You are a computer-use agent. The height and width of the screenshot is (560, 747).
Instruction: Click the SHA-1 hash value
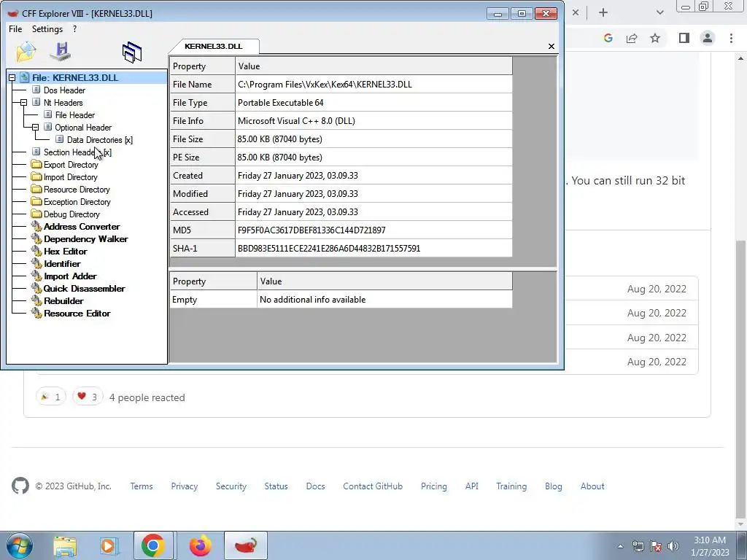point(373,248)
